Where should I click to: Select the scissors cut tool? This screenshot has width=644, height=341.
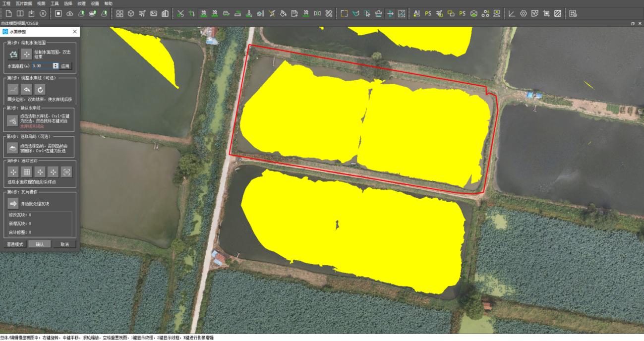tap(180, 13)
